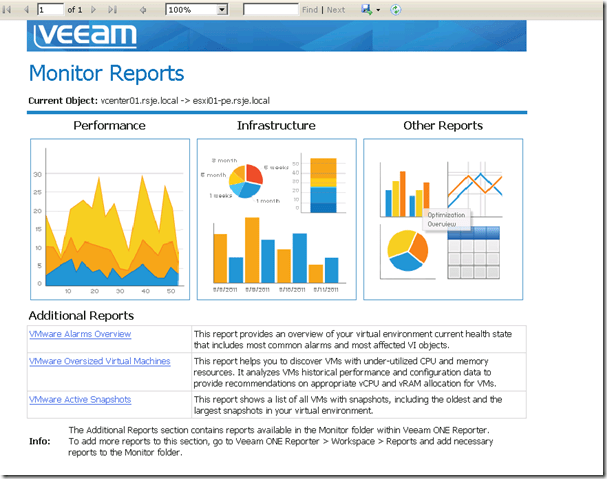Click the export save disk icon
The image size is (607, 479).
pos(366,9)
